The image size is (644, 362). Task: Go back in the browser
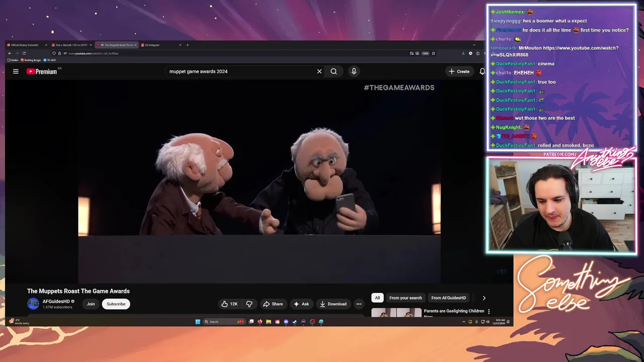point(10,53)
